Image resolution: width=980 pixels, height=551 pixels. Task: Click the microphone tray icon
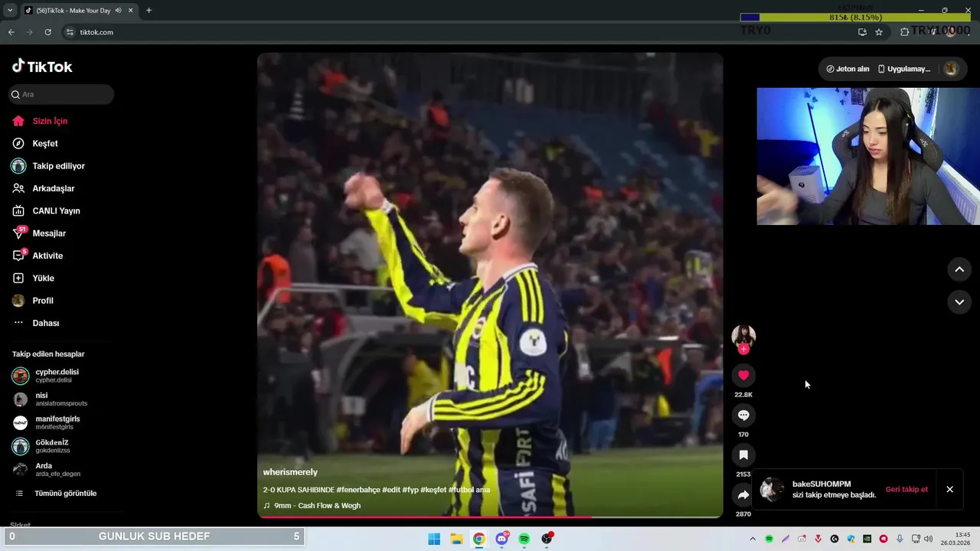pos(900,539)
